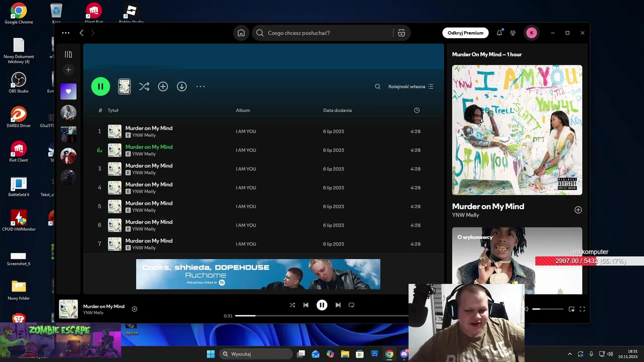This screenshot has height=362, width=644.
Task: Click the album cover preview button next to pause
Action: 124,86
